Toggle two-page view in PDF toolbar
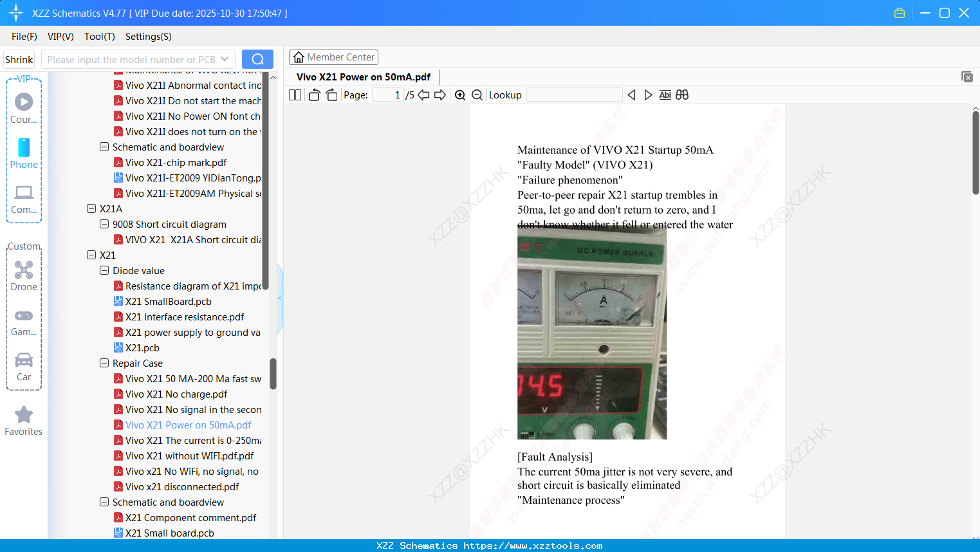980x552 pixels. click(x=295, y=95)
